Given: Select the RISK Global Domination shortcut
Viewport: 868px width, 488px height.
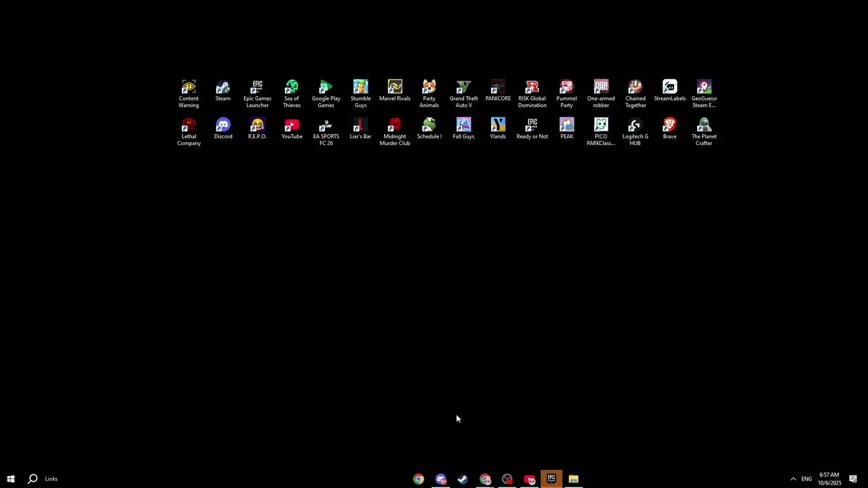Looking at the screenshot, I should 532,94.
